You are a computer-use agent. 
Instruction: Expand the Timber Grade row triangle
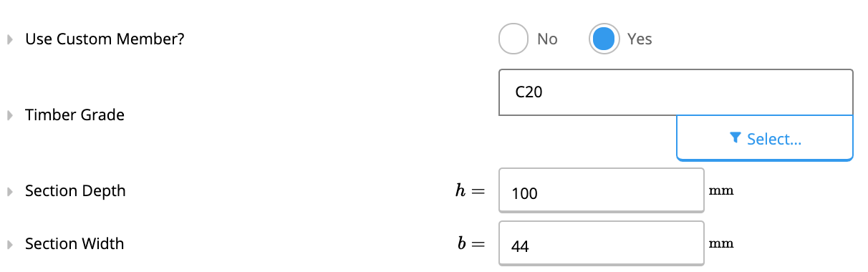tap(10, 115)
